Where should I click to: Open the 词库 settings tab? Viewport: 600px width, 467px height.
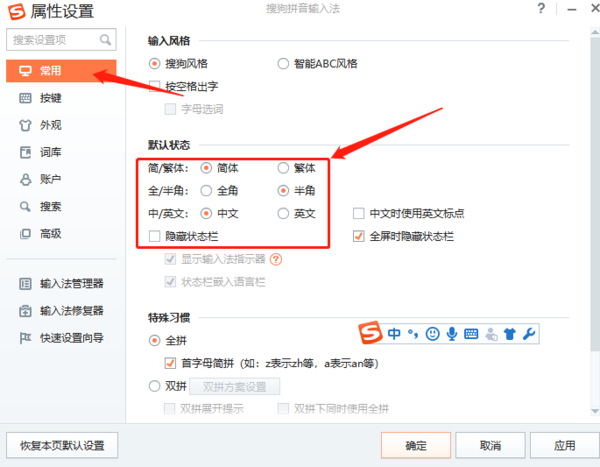click(61, 152)
